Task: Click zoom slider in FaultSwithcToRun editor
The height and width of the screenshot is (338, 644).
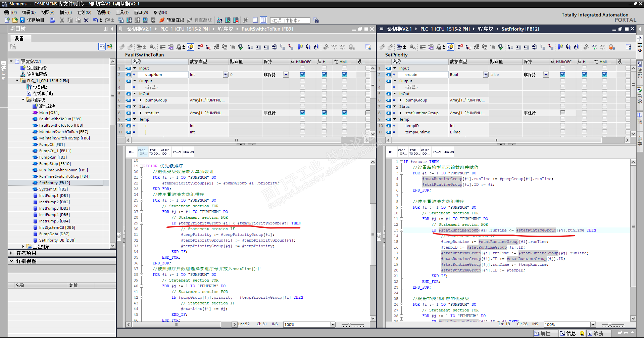Action: coord(349,325)
